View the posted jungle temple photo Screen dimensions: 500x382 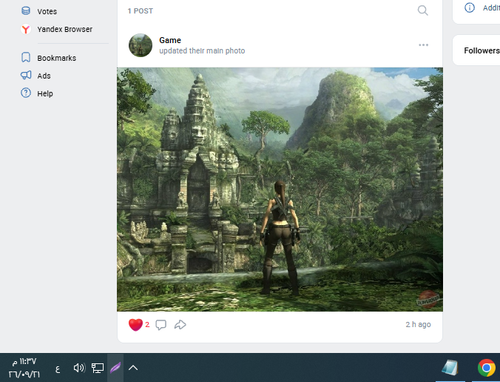pos(280,189)
